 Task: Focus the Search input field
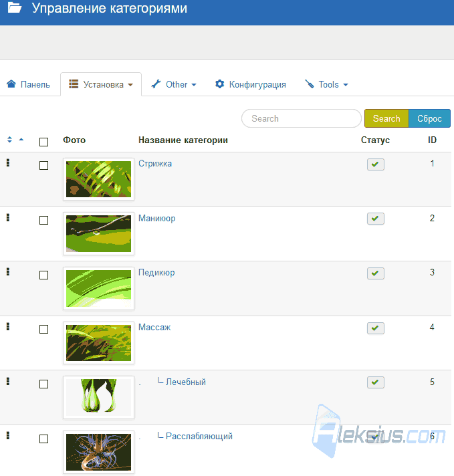pyautogui.click(x=302, y=118)
